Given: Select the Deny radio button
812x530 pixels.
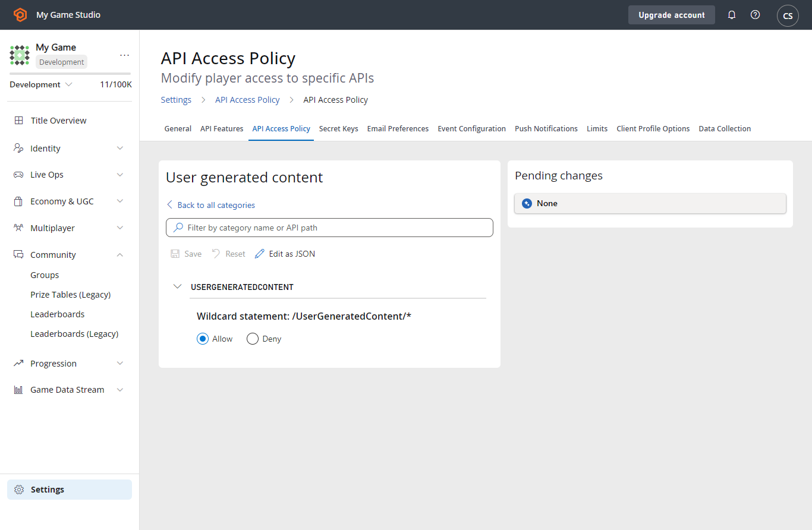Looking at the screenshot, I should [x=253, y=339].
